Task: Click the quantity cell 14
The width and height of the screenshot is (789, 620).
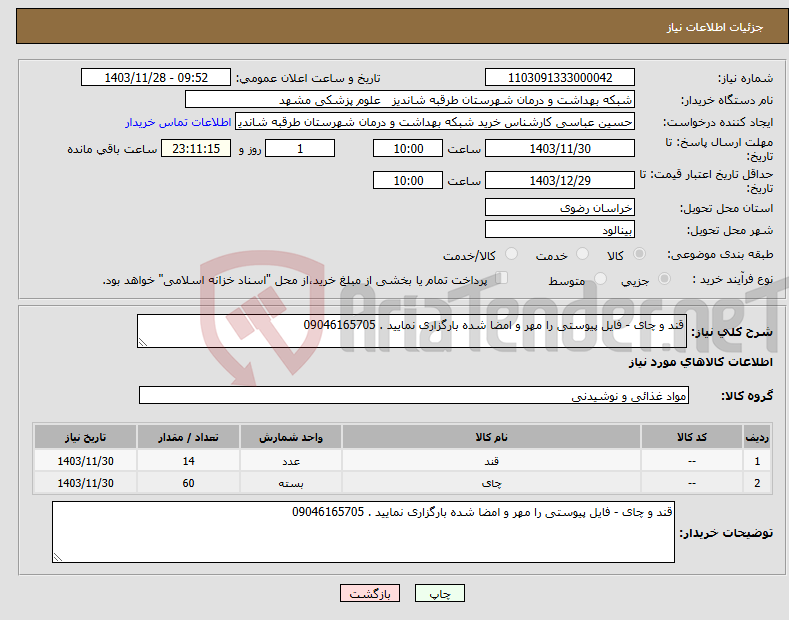Action: click(188, 461)
